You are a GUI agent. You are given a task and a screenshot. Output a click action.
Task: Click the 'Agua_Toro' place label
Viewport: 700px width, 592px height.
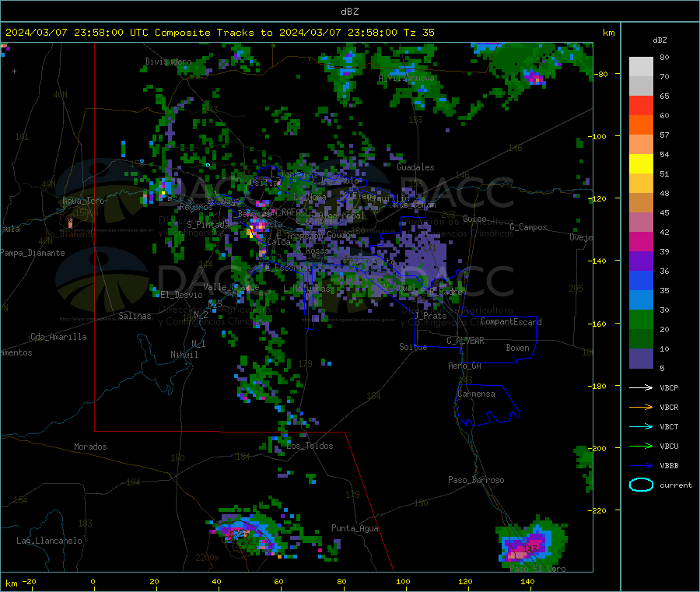pos(83,201)
